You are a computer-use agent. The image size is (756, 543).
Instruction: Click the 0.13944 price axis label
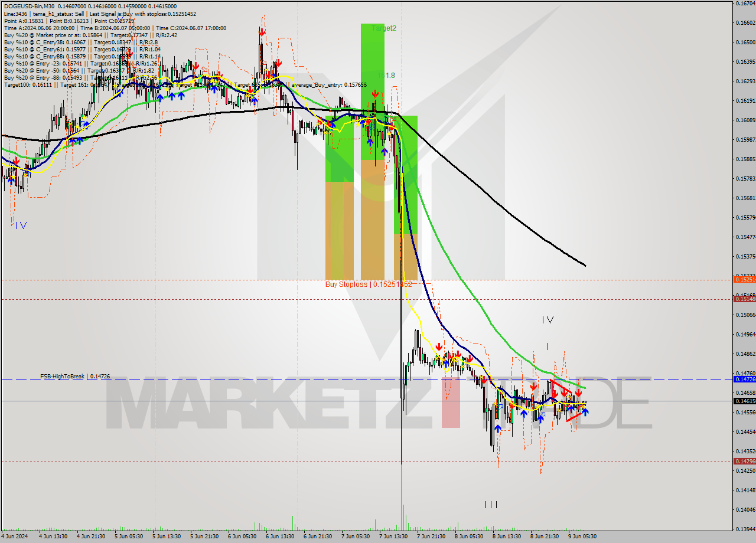(745, 529)
